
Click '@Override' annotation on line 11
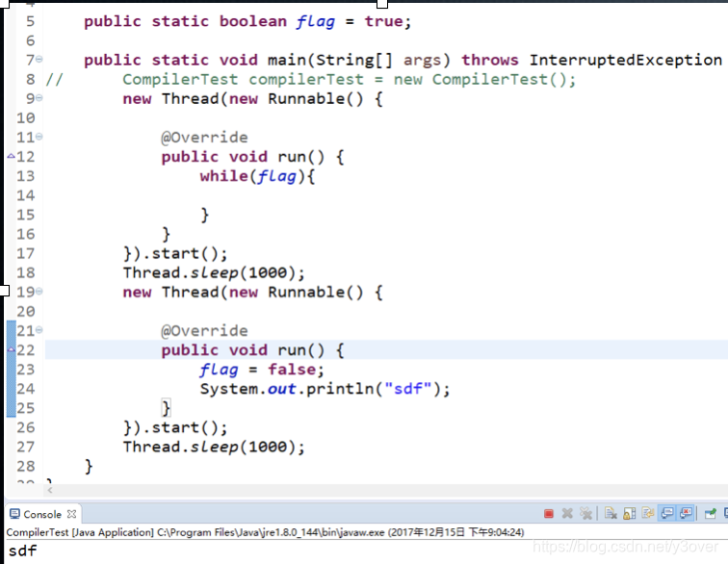[x=204, y=138]
